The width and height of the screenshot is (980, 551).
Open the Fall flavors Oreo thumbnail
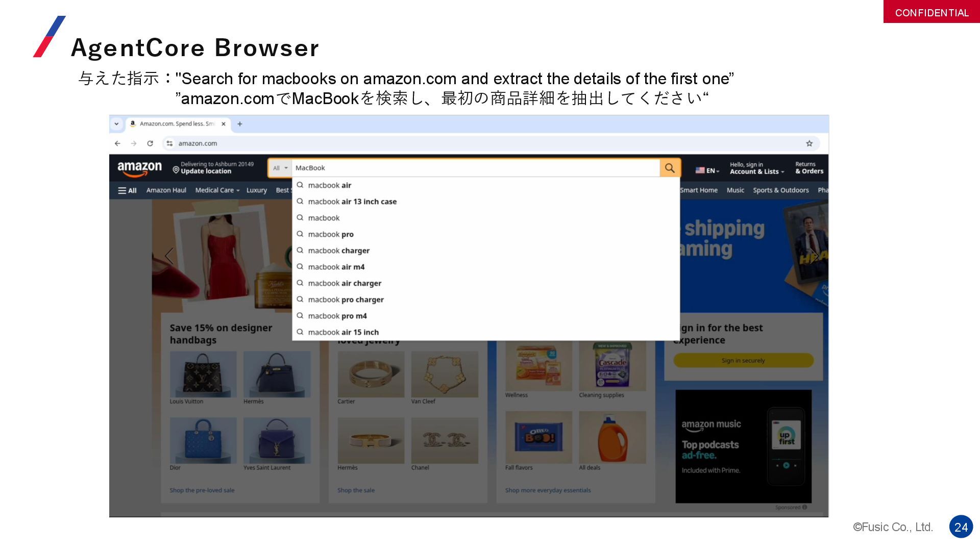point(538,438)
